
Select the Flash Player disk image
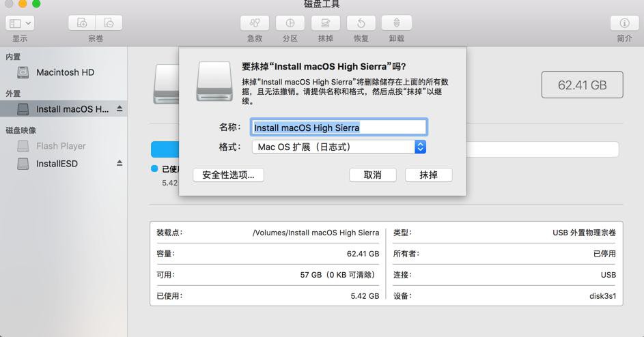64,146
